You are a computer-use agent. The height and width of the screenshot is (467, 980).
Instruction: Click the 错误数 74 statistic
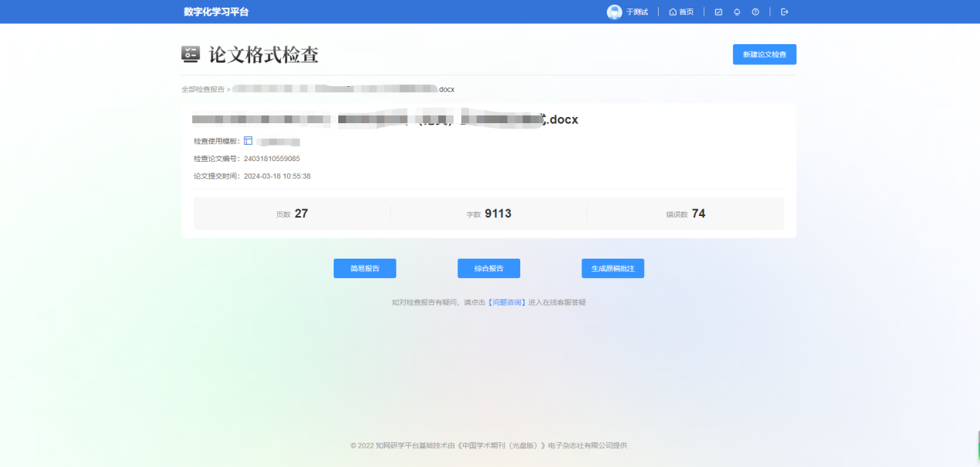686,214
